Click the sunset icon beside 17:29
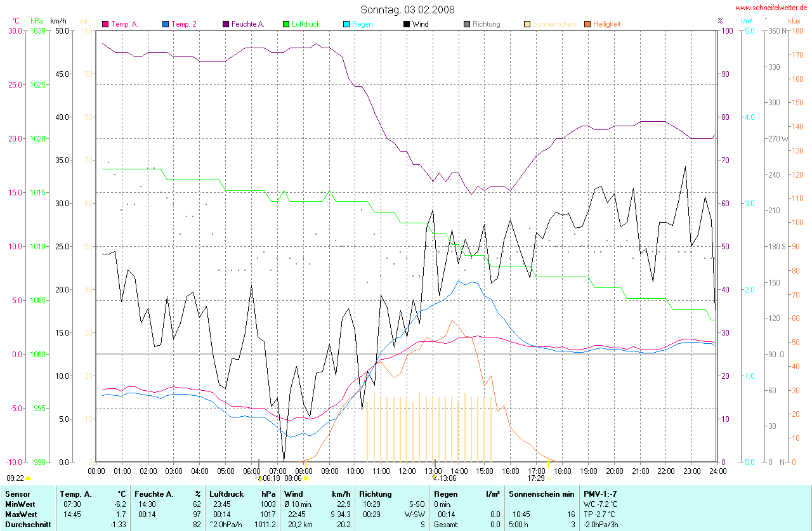Image resolution: width=812 pixels, height=531 pixels. [548, 479]
